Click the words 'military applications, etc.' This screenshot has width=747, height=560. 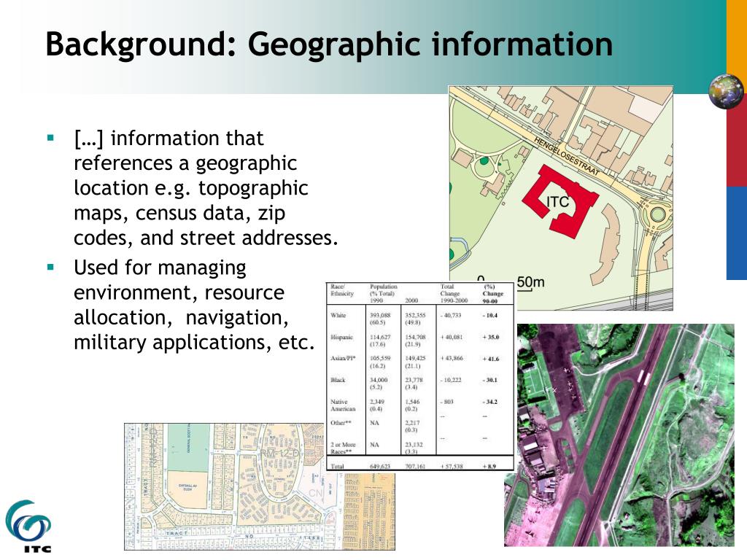(194, 342)
